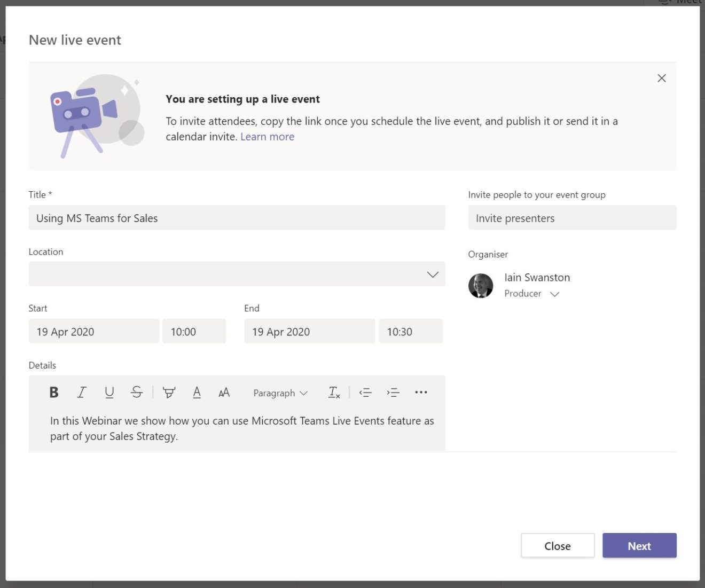Click Iain Swanston's profile picture
This screenshot has width=705, height=588.
click(481, 286)
